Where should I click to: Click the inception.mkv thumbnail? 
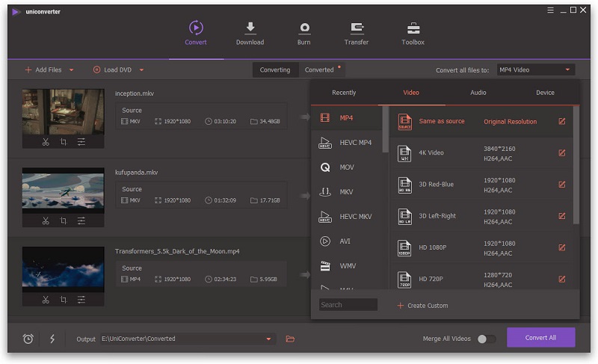(64, 111)
